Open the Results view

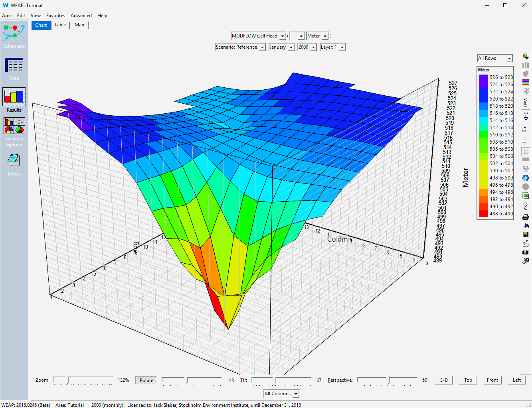pos(14,100)
